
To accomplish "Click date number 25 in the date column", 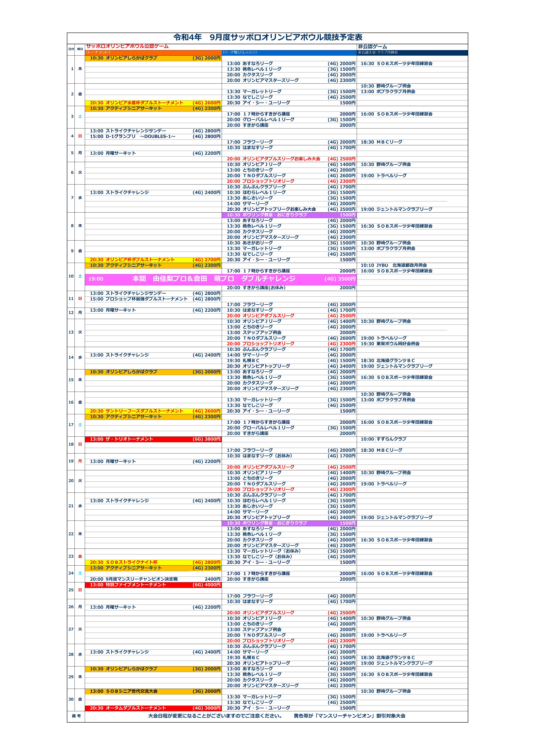I will click(71, 590).
